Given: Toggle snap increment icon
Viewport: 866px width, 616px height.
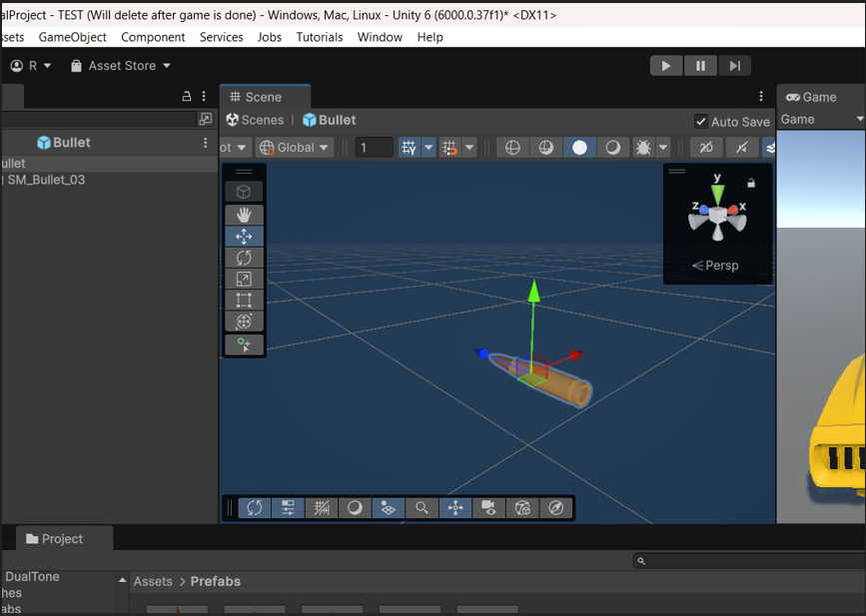Looking at the screenshot, I should [450, 148].
